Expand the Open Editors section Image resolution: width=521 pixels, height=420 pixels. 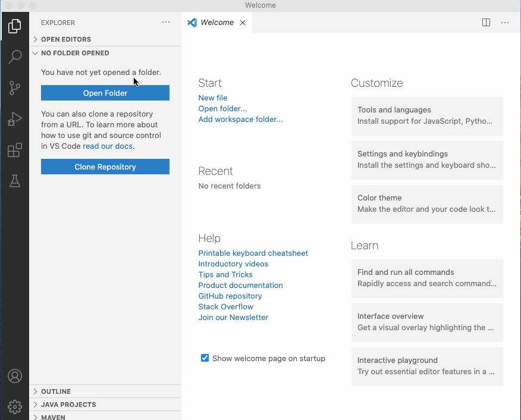(x=105, y=39)
